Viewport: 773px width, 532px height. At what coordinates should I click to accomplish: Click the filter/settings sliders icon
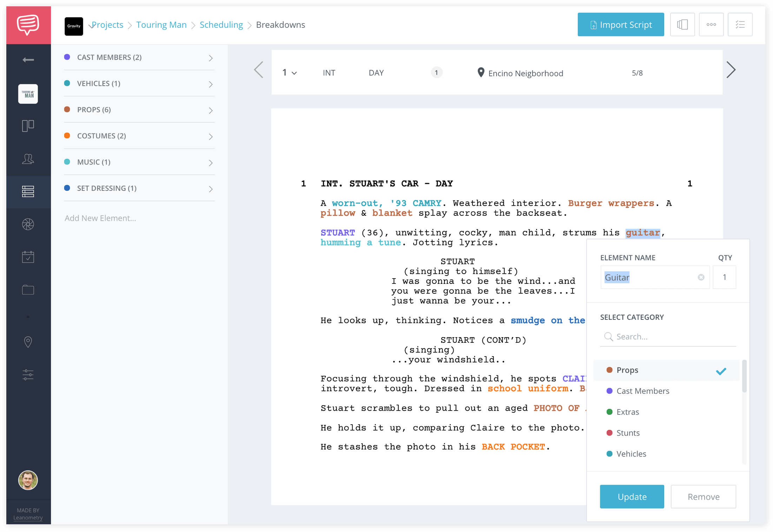28,375
